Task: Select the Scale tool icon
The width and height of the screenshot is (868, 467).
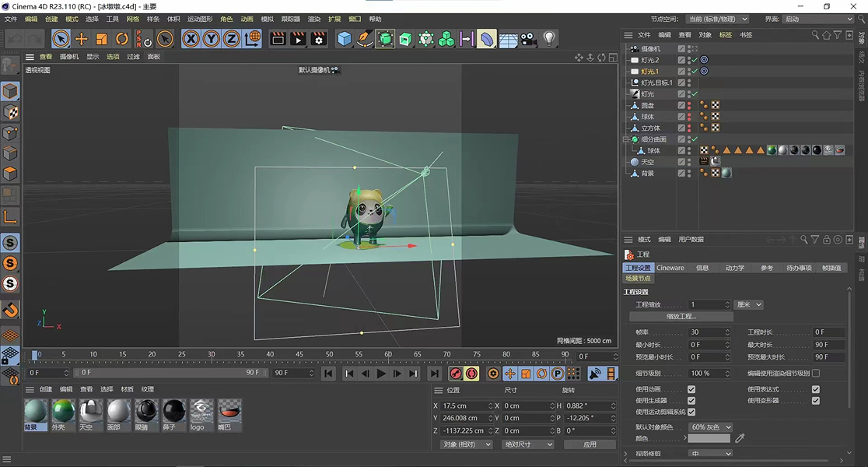Action: tap(102, 39)
